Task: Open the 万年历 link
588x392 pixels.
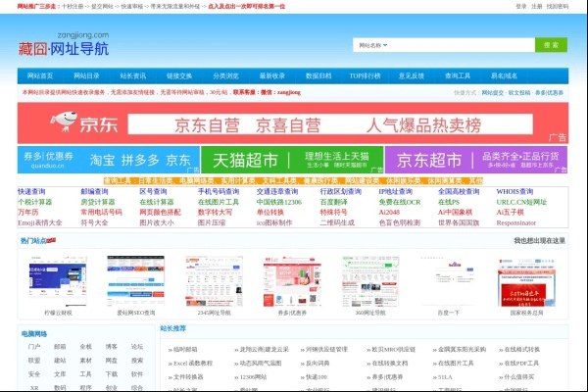Action: pos(28,213)
